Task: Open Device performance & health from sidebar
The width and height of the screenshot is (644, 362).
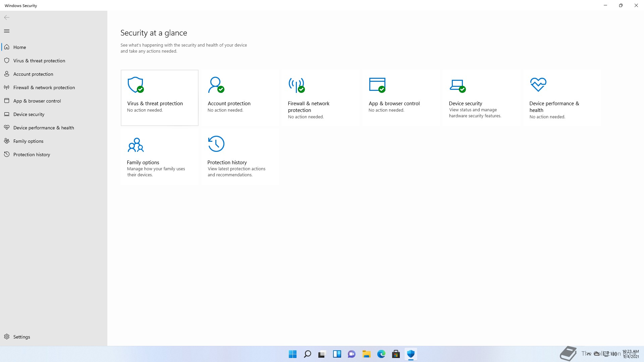Action: point(54,128)
